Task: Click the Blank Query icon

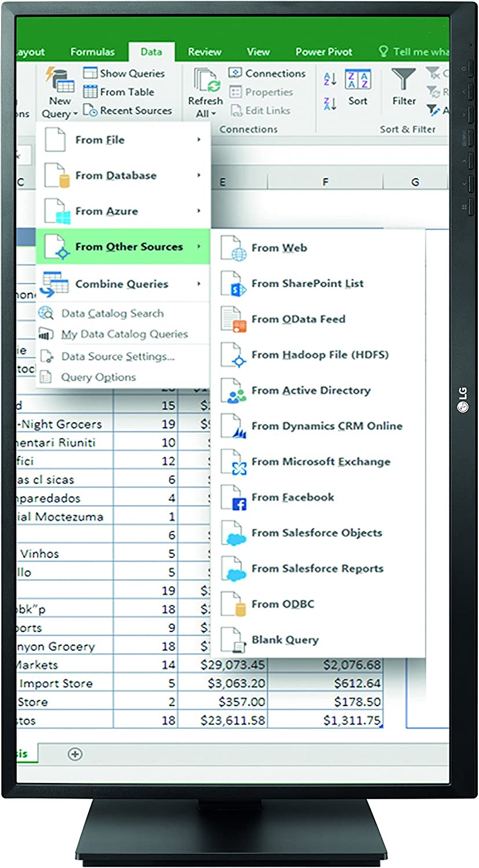Action: 233,640
